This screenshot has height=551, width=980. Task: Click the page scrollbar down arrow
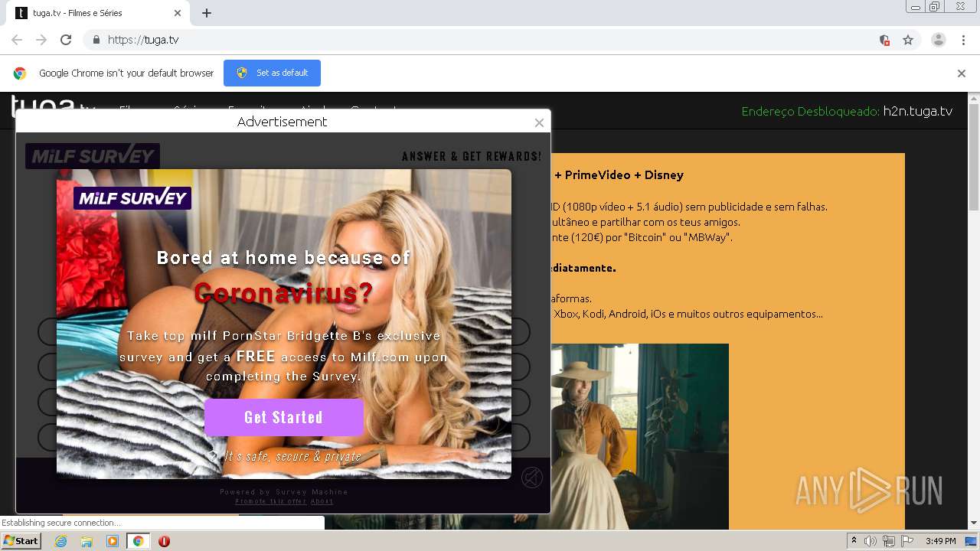[974, 523]
